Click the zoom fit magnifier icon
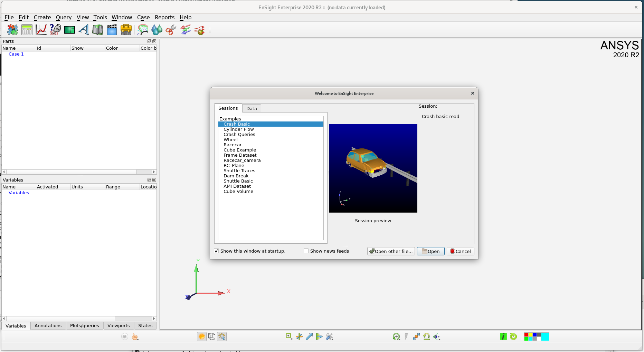This screenshot has height=352, width=644. 396,336
